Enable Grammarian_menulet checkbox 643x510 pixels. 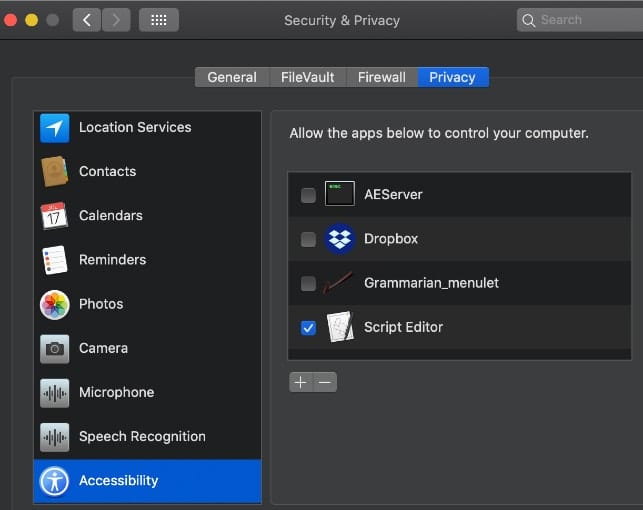pyautogui.click(x=308, y=283)
